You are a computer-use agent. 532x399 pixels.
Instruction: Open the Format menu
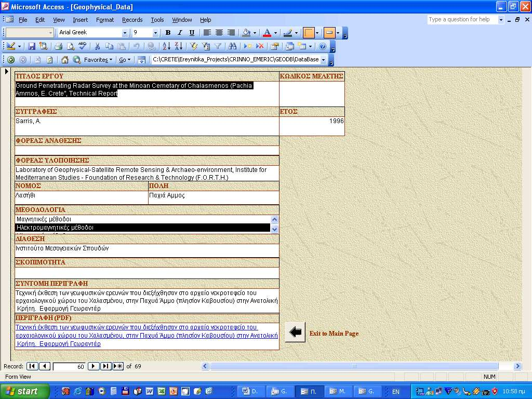click(105, 20)
